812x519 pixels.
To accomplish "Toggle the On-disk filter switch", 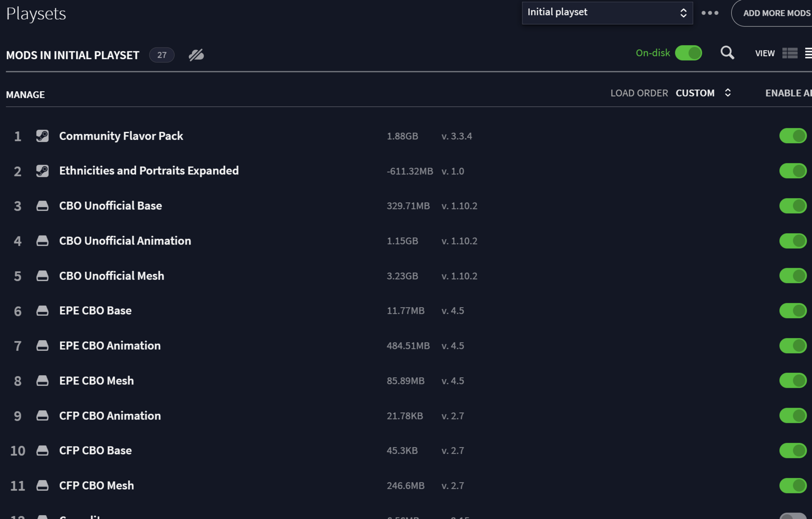I will [688, 53].
